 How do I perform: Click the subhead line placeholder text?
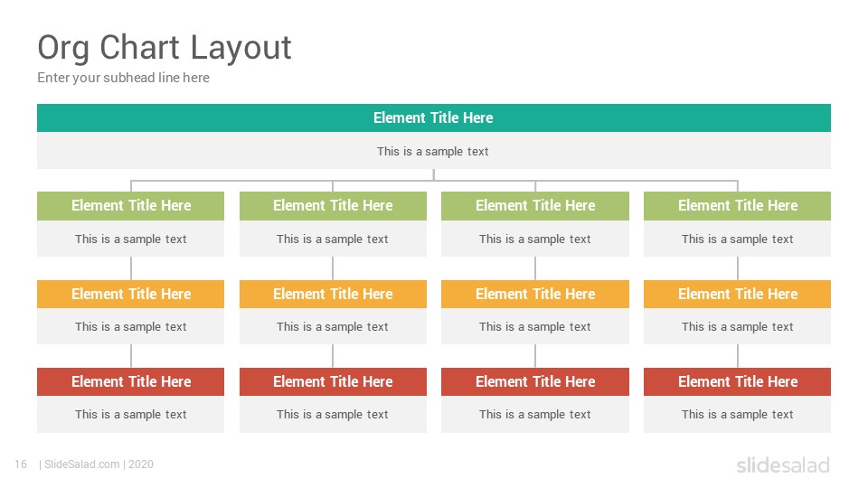124,78
